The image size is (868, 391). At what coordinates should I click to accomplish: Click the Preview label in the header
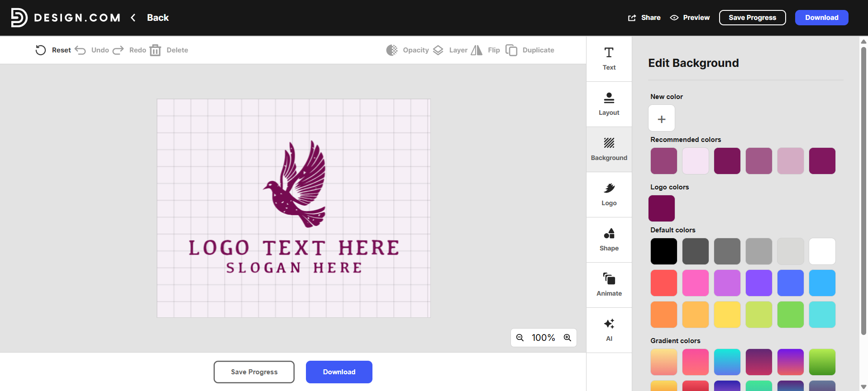(x=696, y=18)
